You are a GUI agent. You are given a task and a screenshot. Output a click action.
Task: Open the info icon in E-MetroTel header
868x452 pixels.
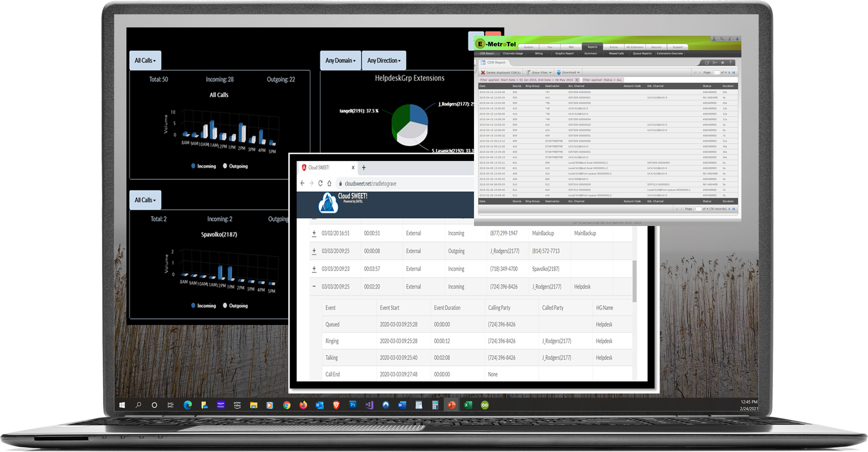[730, 39]
